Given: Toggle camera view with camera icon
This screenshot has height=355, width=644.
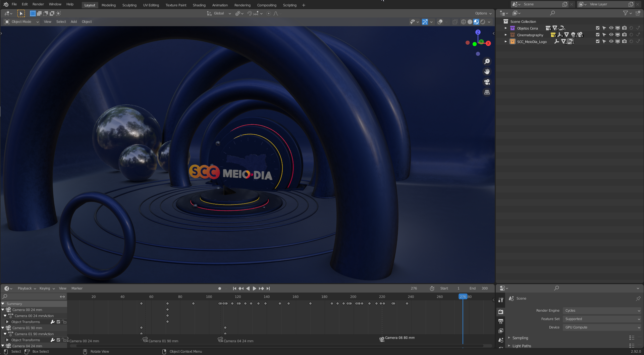Looking at the screenshot, I should pos(487,82).
